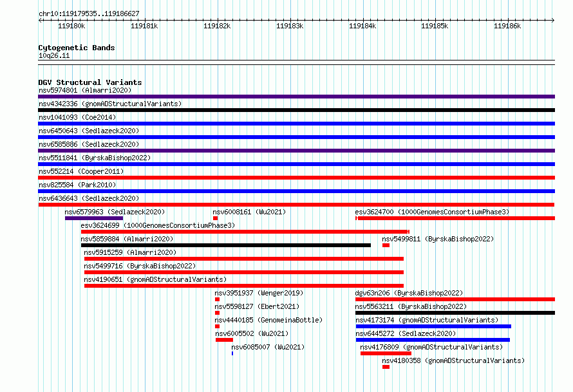Open the dgv63n206 (ByrskaBishop2022) label
This screenshot has width=573, height=392.
[409, 293]
